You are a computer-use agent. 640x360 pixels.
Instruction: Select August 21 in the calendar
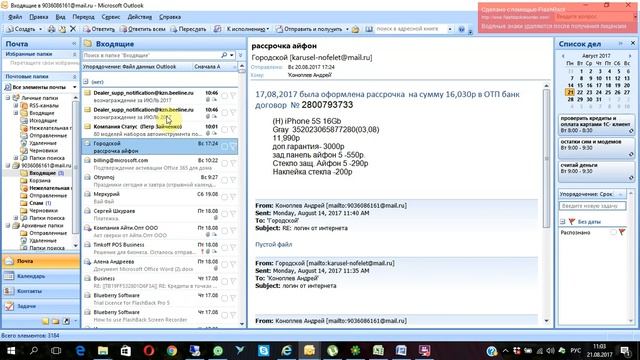coord(570,92)
